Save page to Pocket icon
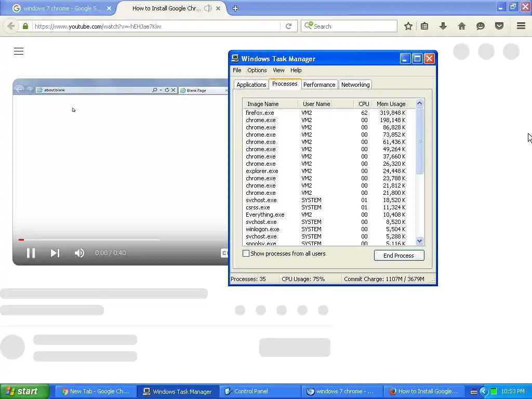 coord(499,26)
